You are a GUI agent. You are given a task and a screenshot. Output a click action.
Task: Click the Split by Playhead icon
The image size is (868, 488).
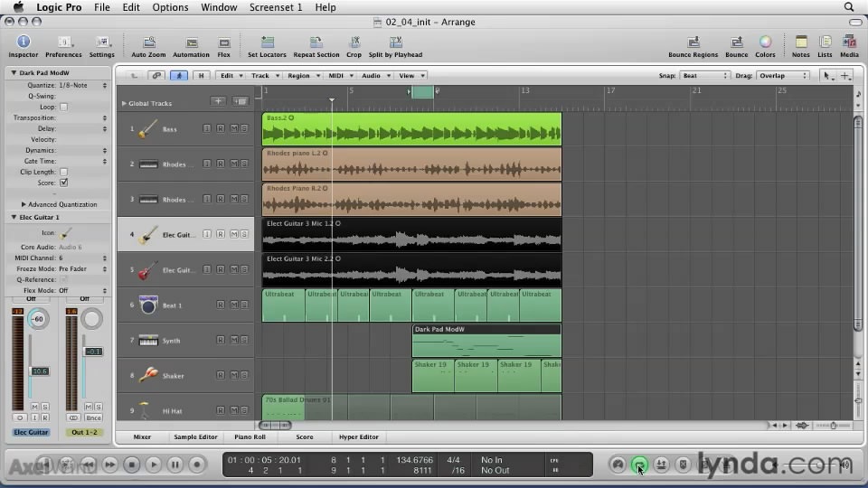click(x=395, y=42)
